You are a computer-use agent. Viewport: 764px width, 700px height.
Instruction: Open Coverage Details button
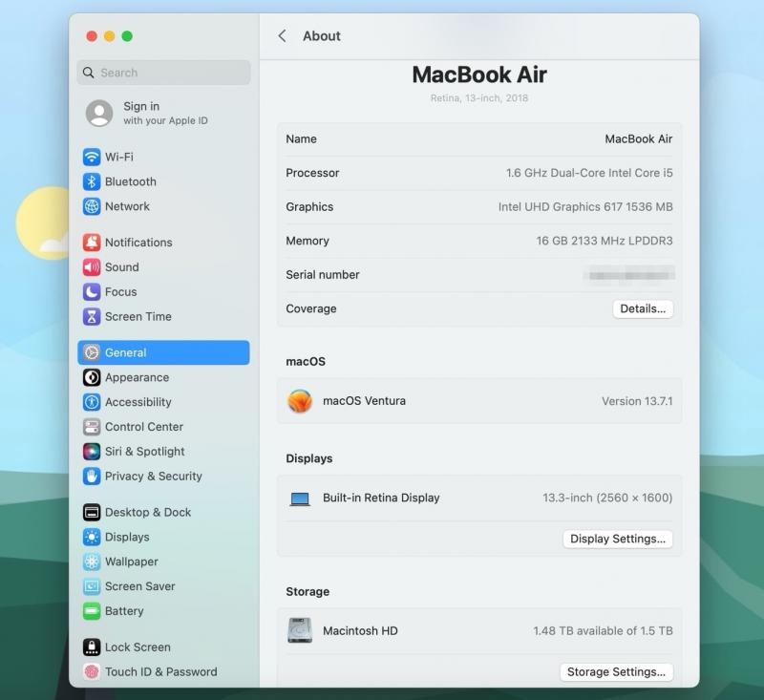point(643,308)
